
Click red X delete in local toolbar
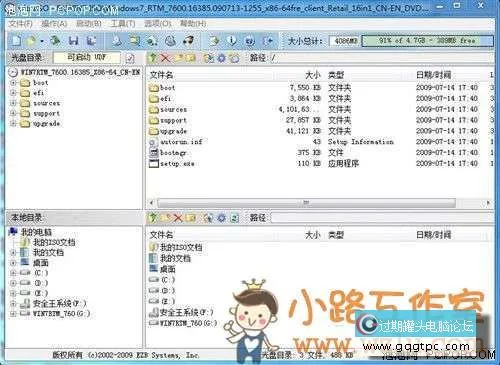click(x=178, y=218)
